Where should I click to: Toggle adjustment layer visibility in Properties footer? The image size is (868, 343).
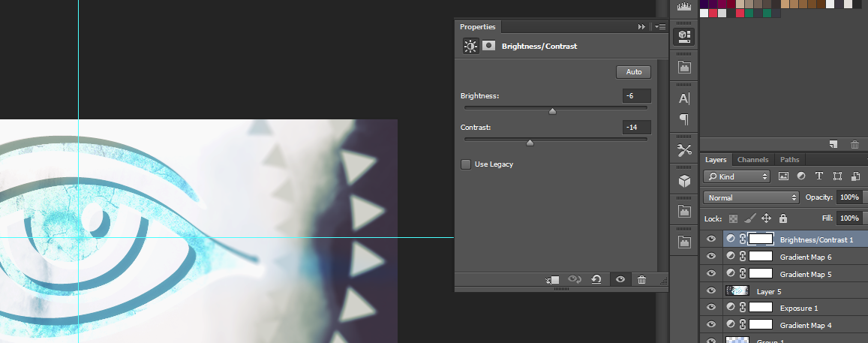(x=620, y=280)
